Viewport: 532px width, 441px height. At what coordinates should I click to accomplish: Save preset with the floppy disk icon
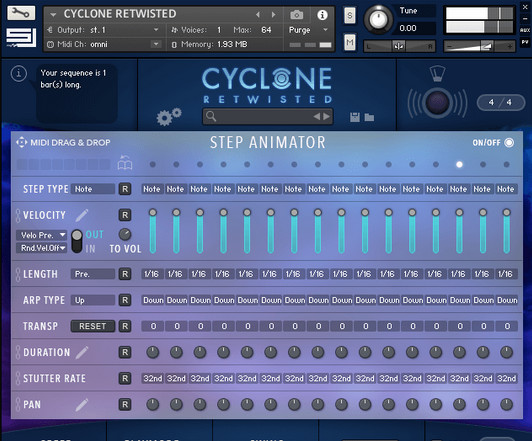point(355,117)
